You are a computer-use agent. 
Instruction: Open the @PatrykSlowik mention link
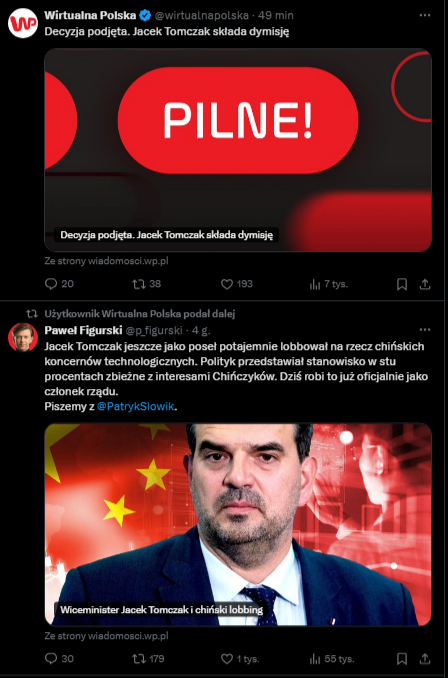coord(135,407)
